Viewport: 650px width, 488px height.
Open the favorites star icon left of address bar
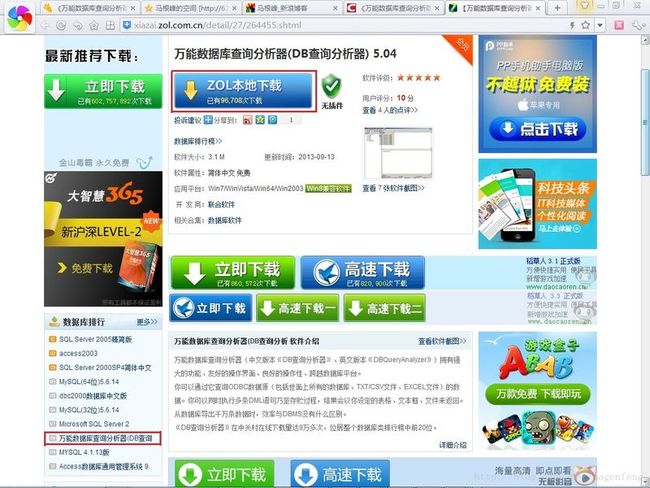coord(94,25)
